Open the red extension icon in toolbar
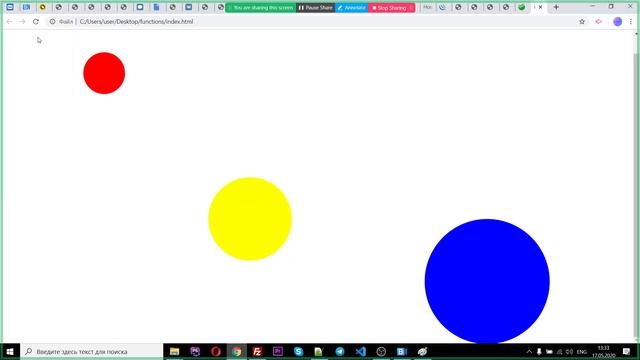The image size is (640, 360). [599, 22]
